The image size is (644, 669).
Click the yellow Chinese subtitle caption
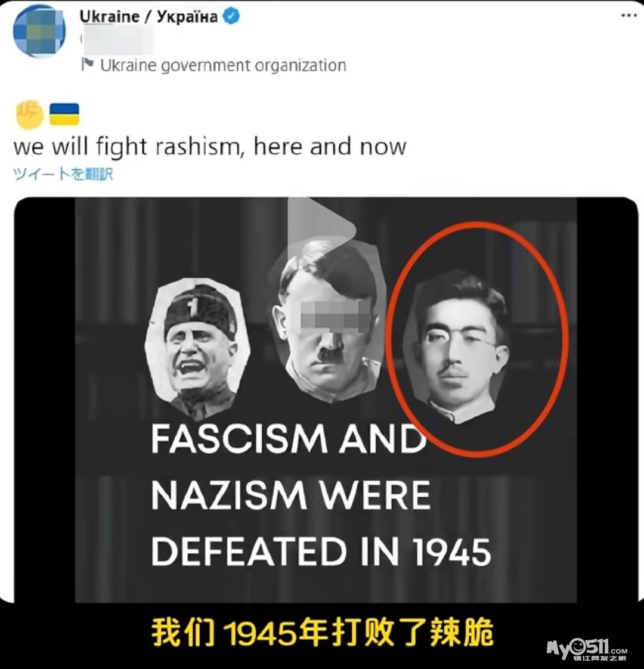(x=322, y=632)
